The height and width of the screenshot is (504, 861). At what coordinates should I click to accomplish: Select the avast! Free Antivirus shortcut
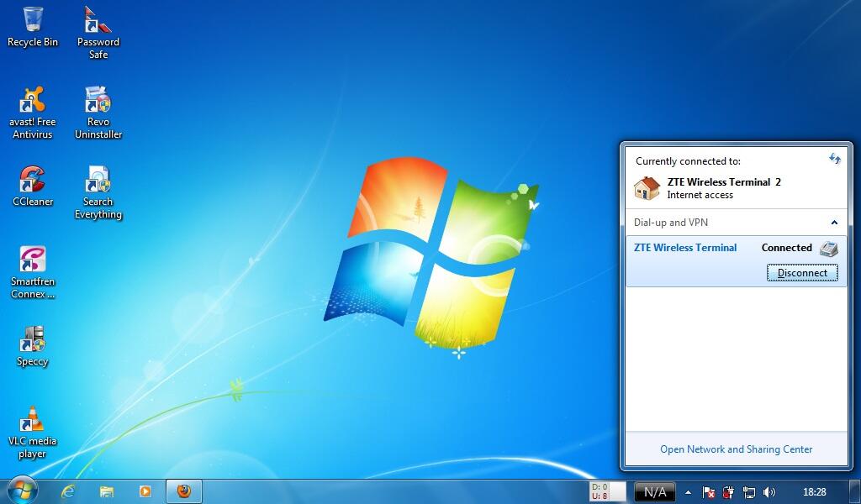33,113
